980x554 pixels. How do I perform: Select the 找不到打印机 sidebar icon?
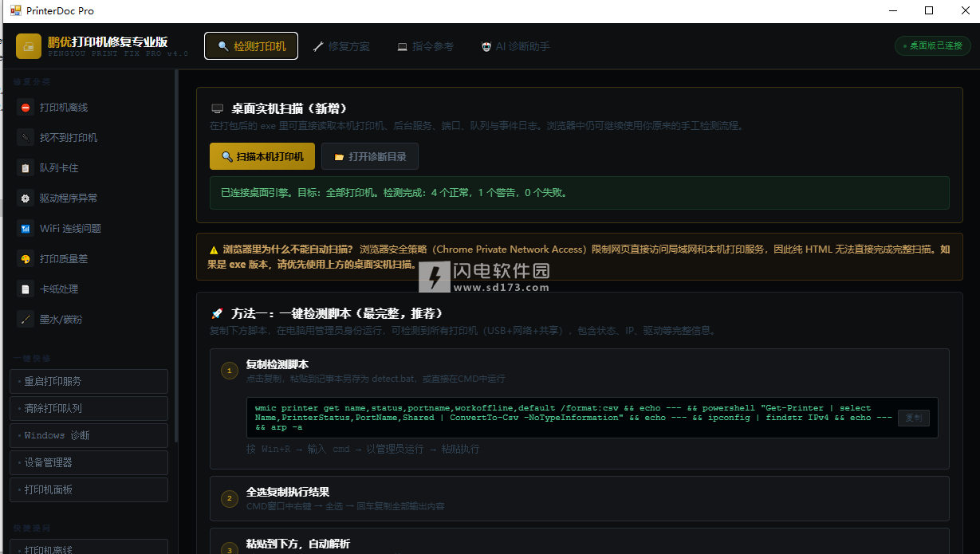[26, 138]
